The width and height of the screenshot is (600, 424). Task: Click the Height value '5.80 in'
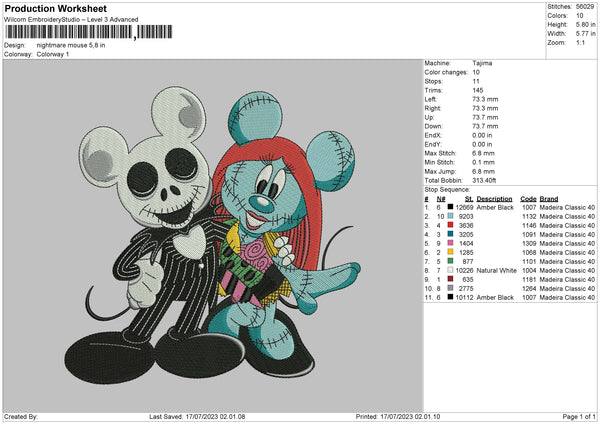pos(586,24)
